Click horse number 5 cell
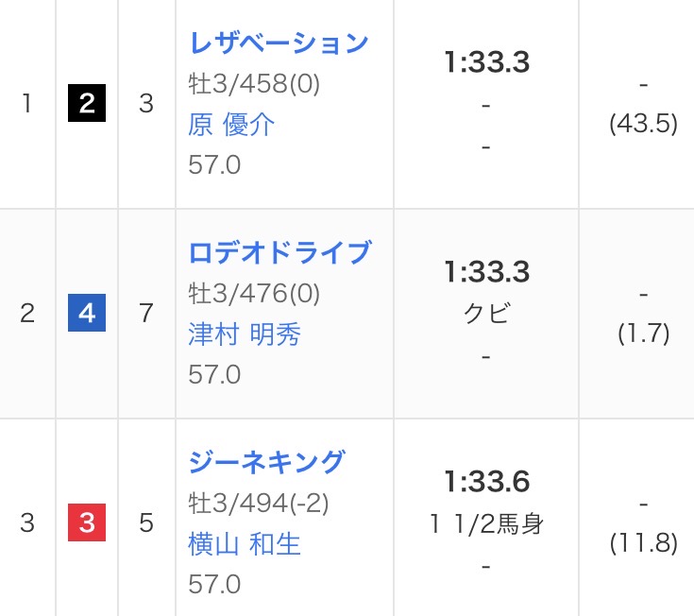Image resolution: width=694 pixels, height=616 pixels. coord(146,523)
